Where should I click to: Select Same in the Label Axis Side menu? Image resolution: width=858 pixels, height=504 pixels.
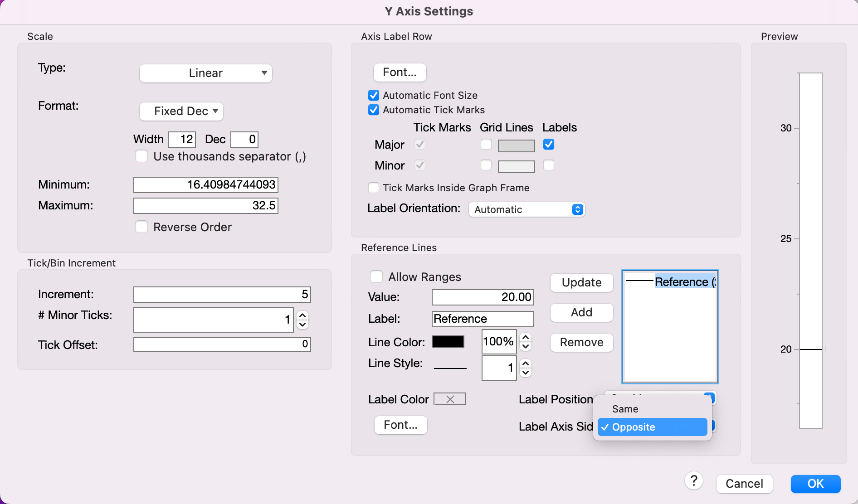point(625,409)
